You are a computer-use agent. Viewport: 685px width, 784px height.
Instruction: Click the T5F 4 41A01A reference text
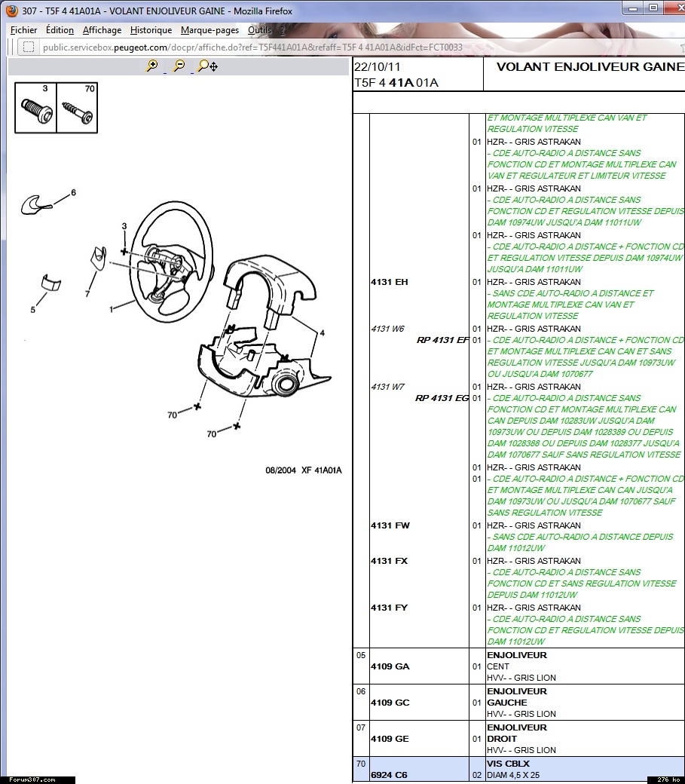click(x=396, y=82)
